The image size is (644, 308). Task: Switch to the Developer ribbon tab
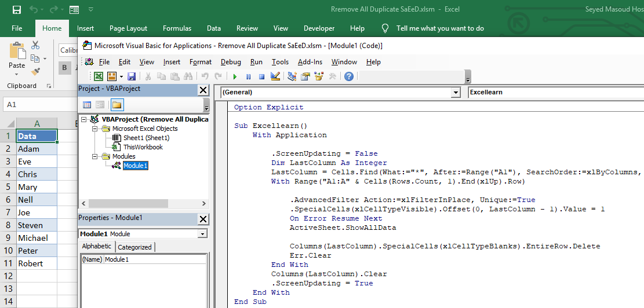(319, 28)
